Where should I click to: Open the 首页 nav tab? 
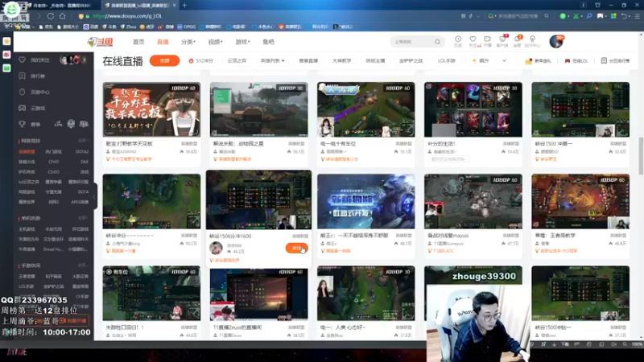coord(138,42)
